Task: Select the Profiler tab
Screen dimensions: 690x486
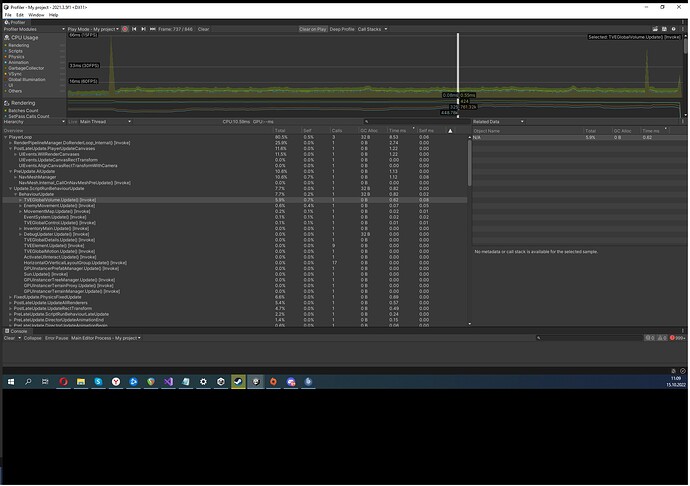Action: click(15, 22)
